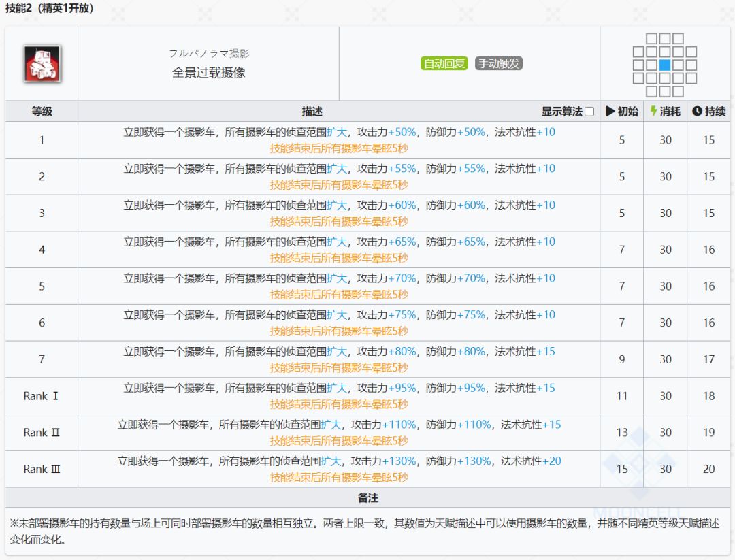Viewport: 735px width, 560px height.
Task: Click the Rank Ⅲ row label
Action: [42, 469]
